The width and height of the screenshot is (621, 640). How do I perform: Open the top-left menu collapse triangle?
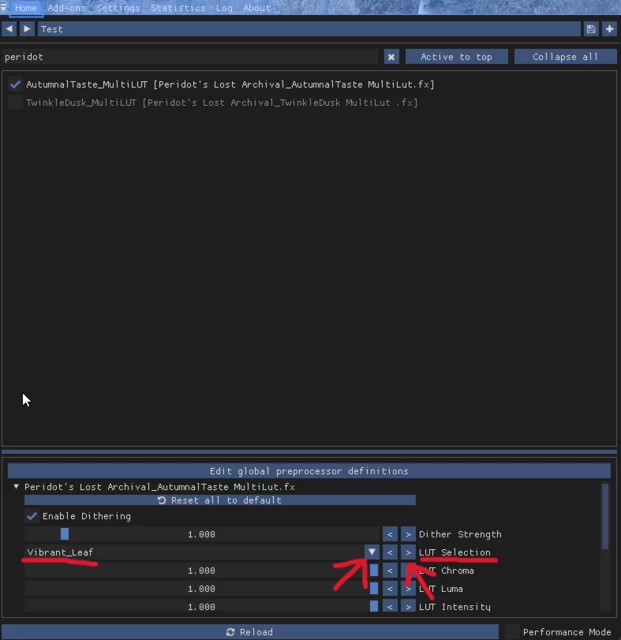point(4,7)
